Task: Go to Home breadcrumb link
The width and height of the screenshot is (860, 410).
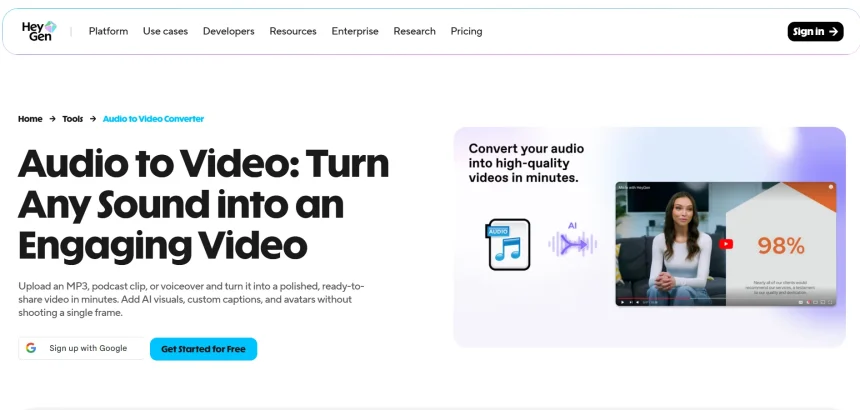Action: pyautogui.click(x=30, y=118)
